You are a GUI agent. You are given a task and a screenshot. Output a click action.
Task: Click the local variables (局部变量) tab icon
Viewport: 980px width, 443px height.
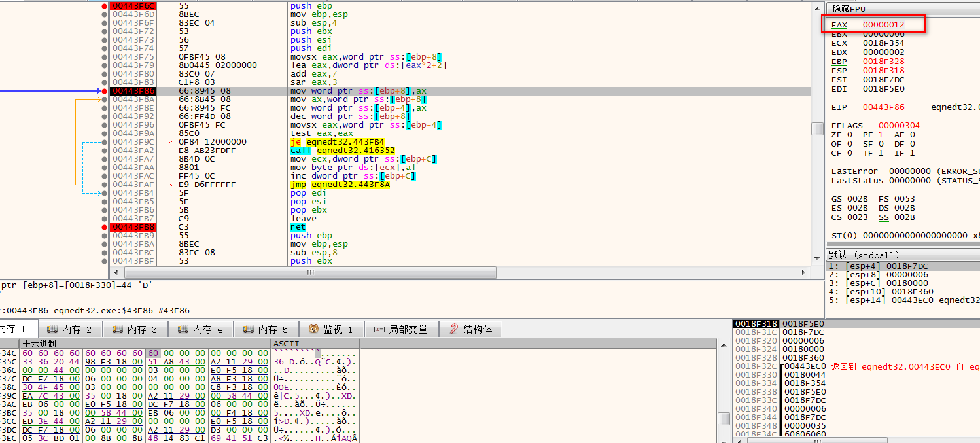(379, 329)
